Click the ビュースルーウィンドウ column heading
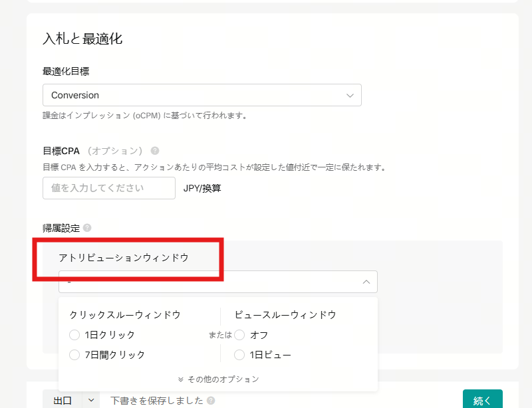The width and height of the screenshot is (532, 408). (285, 314)
